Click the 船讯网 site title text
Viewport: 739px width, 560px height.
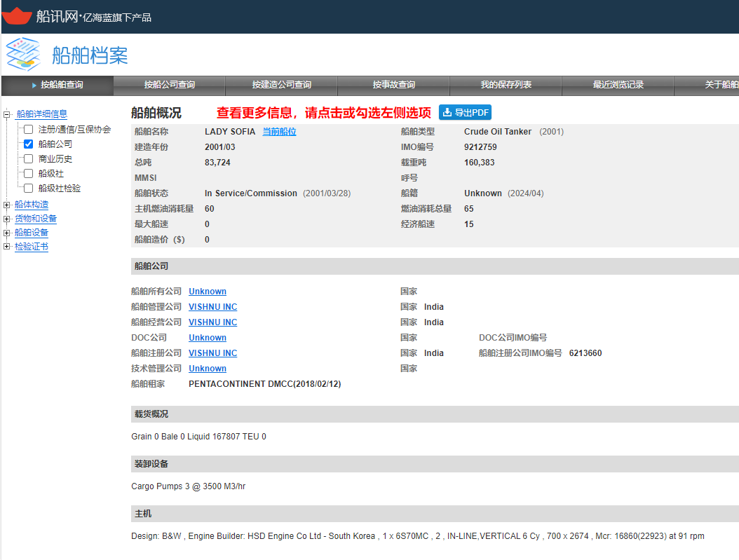tap(57, 17)
